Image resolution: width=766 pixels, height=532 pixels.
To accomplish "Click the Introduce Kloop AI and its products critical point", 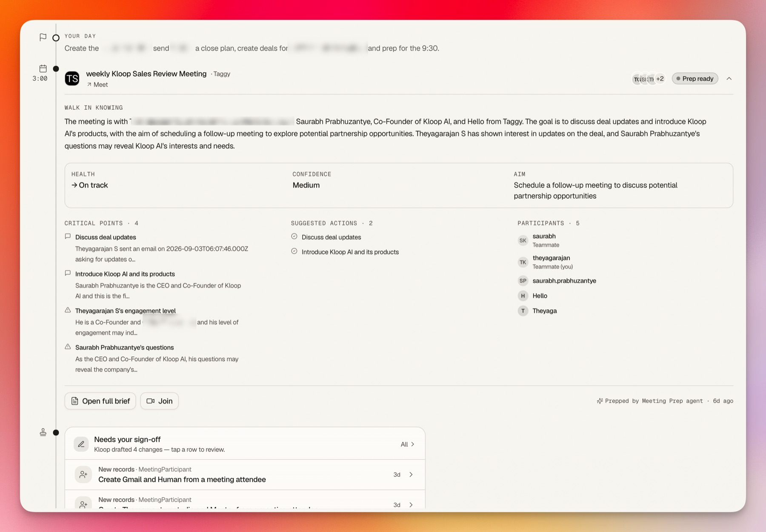I will pyautogui.click(x=125, y=274).
